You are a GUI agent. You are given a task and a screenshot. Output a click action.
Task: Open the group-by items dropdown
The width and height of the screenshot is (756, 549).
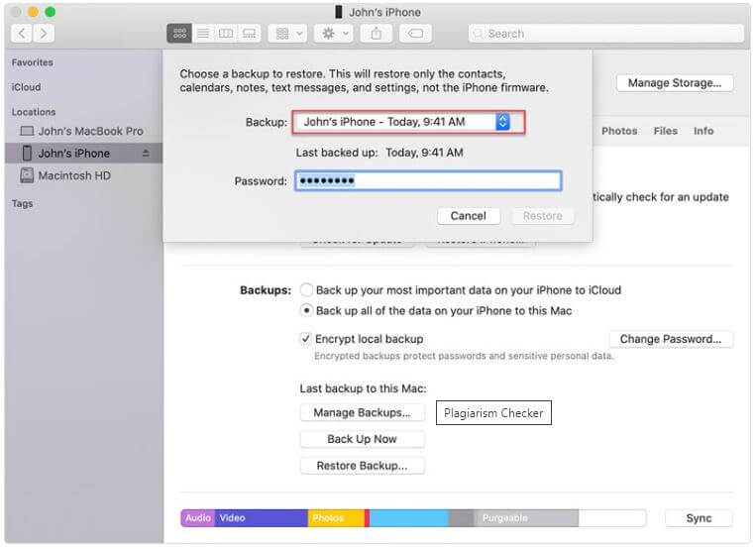coord(288,34)
